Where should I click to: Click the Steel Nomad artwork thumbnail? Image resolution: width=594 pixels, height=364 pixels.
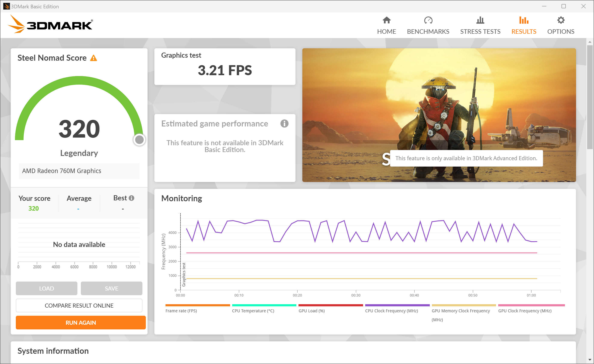[x=439, y=115]
